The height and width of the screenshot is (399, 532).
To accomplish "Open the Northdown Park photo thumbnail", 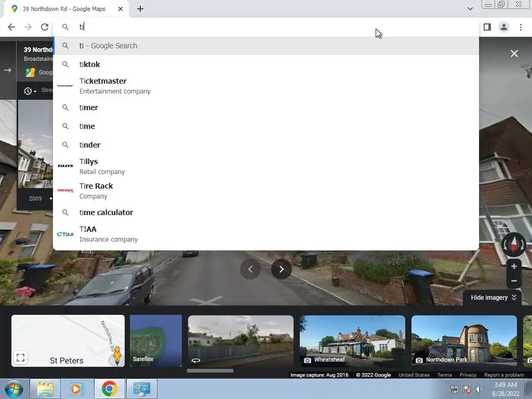I will 464,341.
